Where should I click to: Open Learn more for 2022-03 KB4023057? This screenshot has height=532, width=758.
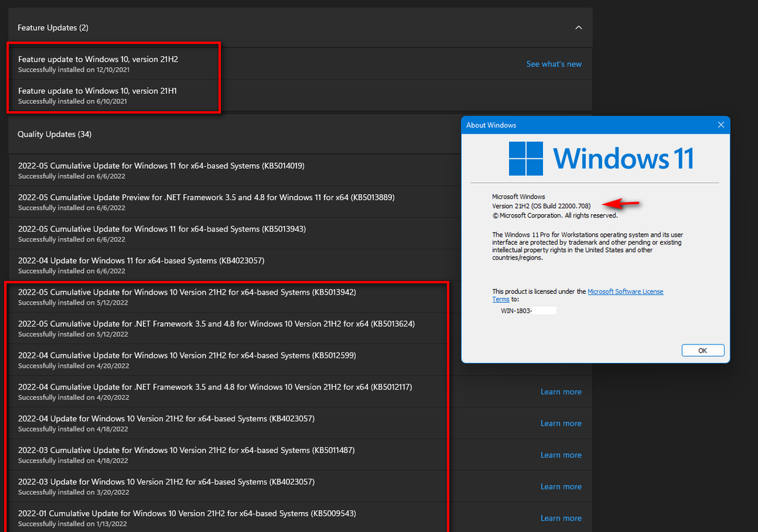(x=561, y=487)
